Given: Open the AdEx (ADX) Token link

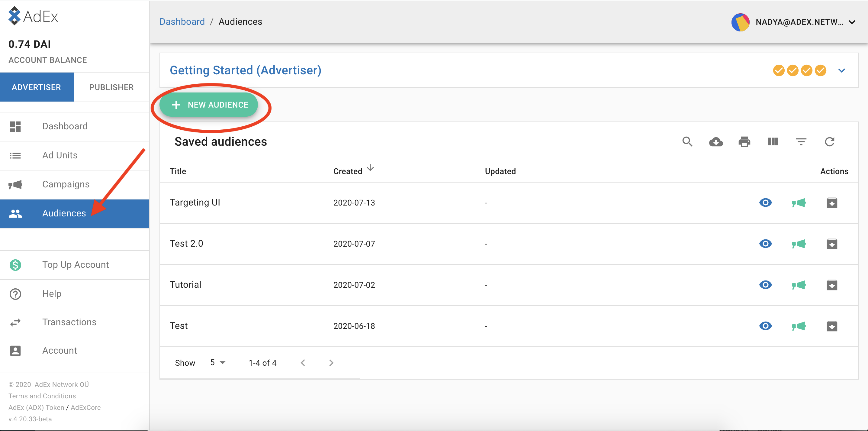Looking at the screenshot, I should (36, 407).
